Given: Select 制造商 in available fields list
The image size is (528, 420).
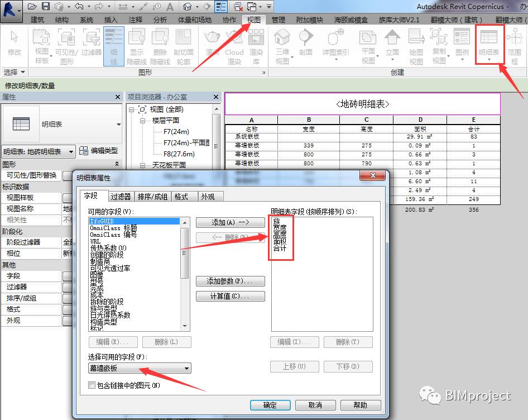Looking at the screenshot, I should (100, 261).
